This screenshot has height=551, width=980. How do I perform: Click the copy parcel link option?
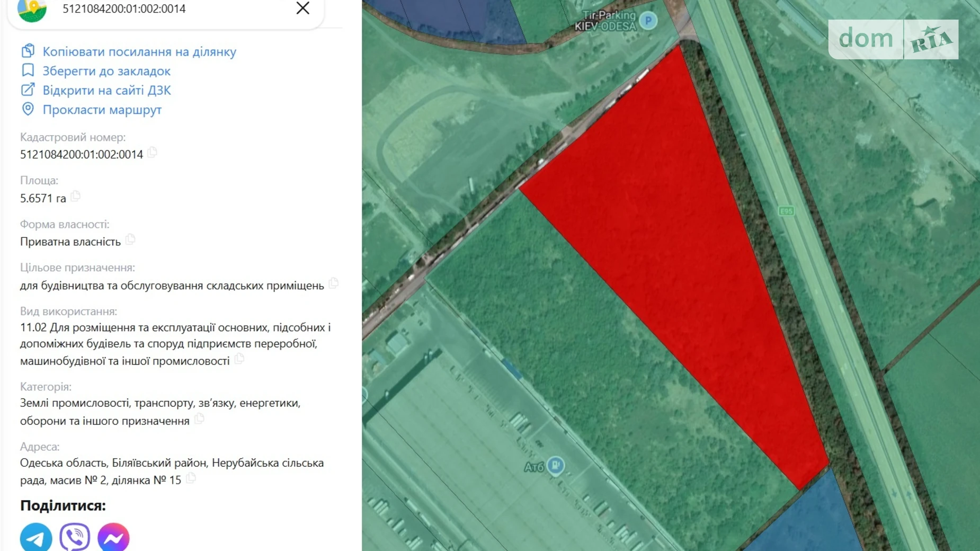[139, 51]
